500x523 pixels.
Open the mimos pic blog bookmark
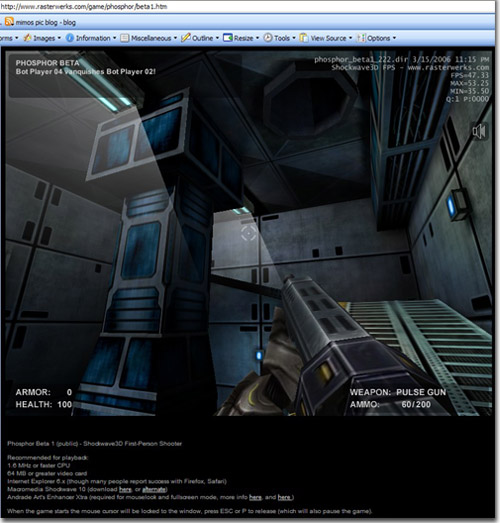pyautogui.click(x=46, y=22)
